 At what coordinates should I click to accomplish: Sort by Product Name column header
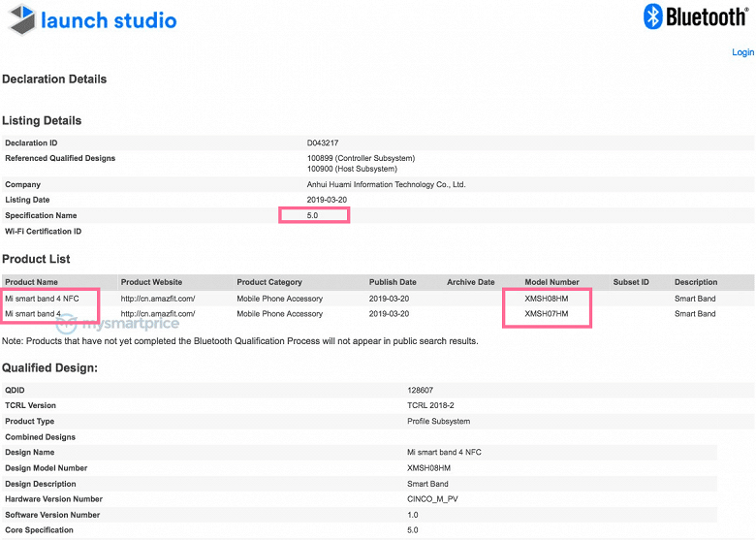click(x=33, y=282)
